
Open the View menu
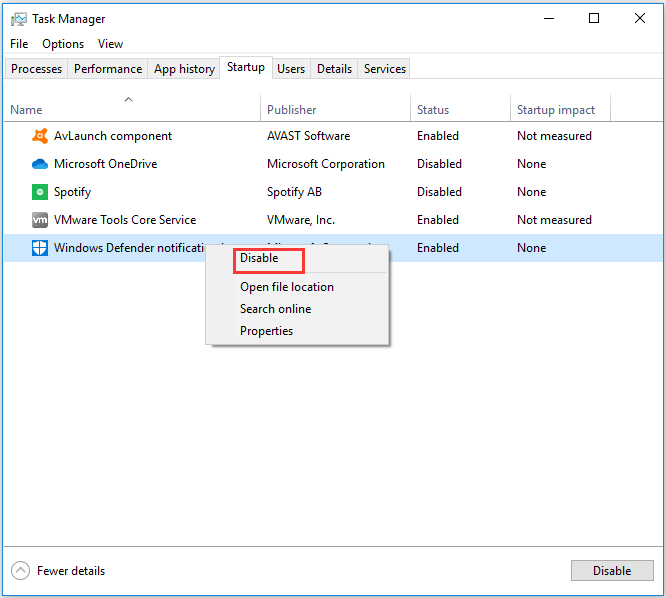(x=110, y=44)
